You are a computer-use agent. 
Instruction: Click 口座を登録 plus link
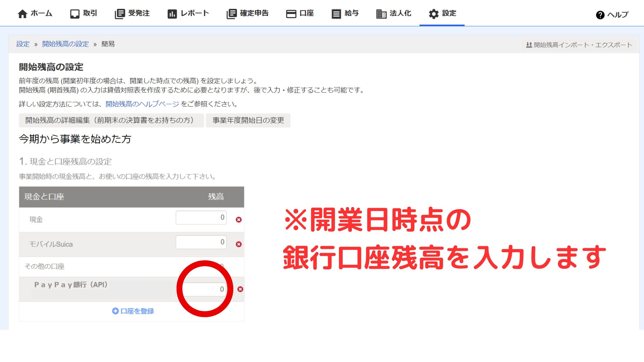click(133, 311)
